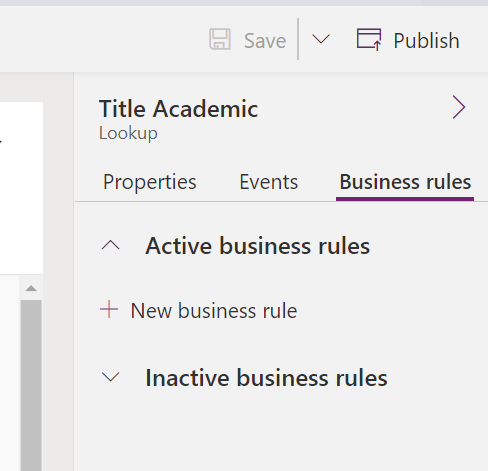Viewport: 488px width, 471px height.
Task: Collapse the Active business rules section
Action: 110,246
